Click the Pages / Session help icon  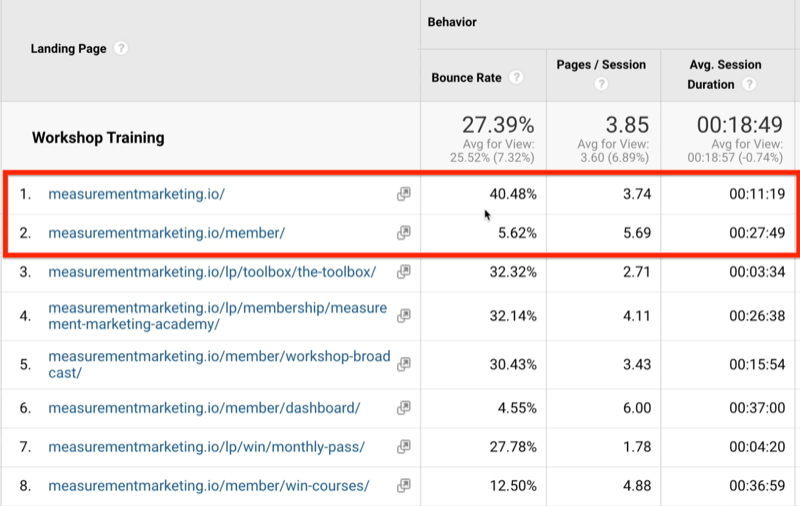(x=602, y=84)
